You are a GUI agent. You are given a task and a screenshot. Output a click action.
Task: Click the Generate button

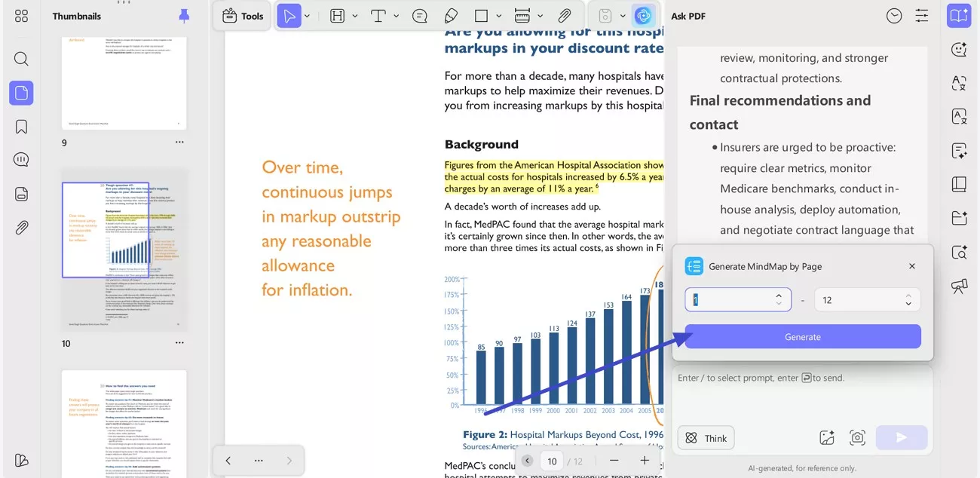tap(803, 336)
